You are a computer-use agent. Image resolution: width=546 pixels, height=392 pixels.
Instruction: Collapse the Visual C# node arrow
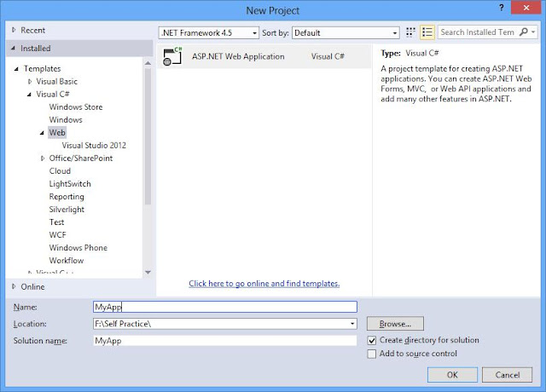(29, 95)
